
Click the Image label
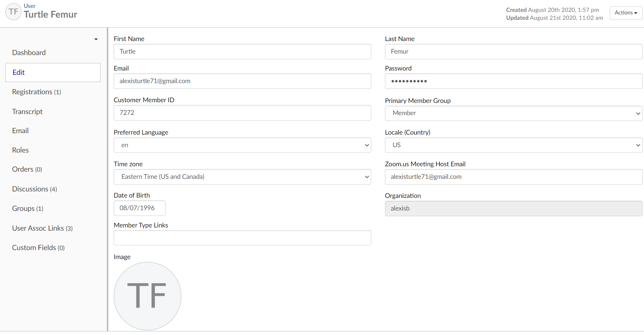tap(122, 257)
